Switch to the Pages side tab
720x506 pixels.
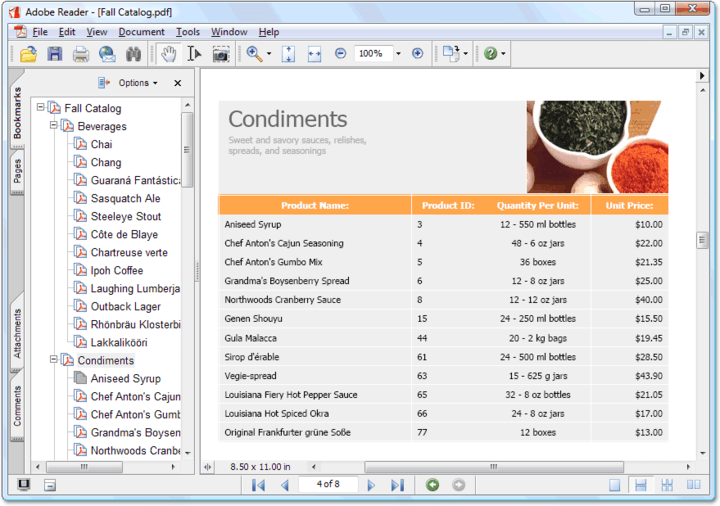[x=17, y=172]
